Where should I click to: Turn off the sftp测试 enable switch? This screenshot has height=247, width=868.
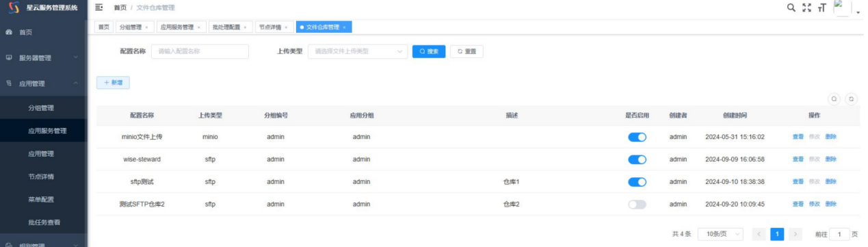click(637, 182)
